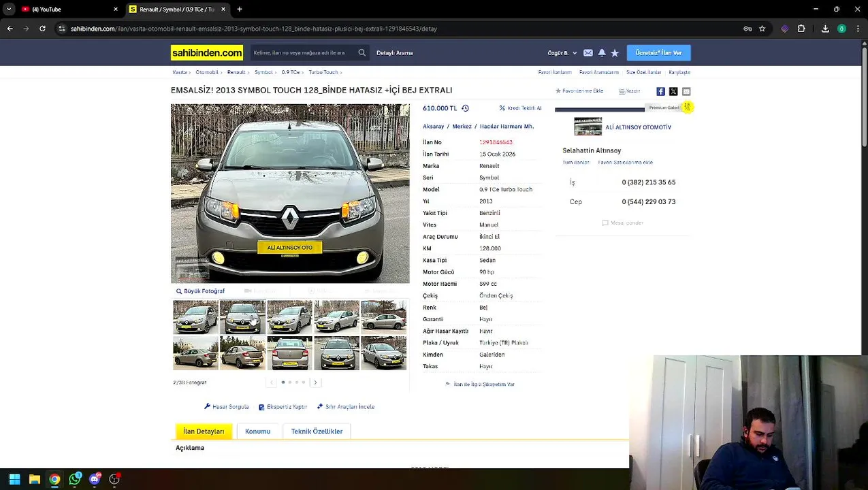Share listing by email icon
868x490 pixels.
[686, 91]
